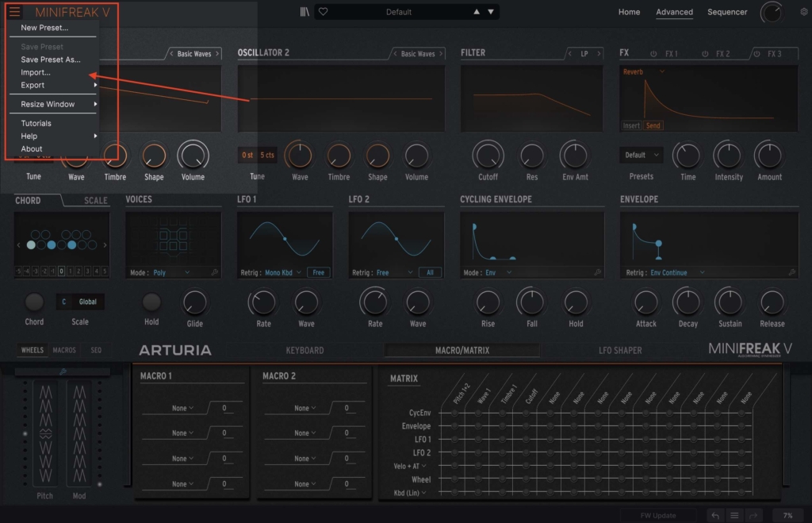Click the undo arrow in the bottom bar
The image size is (812, 523).
click(x=715, y=515)
